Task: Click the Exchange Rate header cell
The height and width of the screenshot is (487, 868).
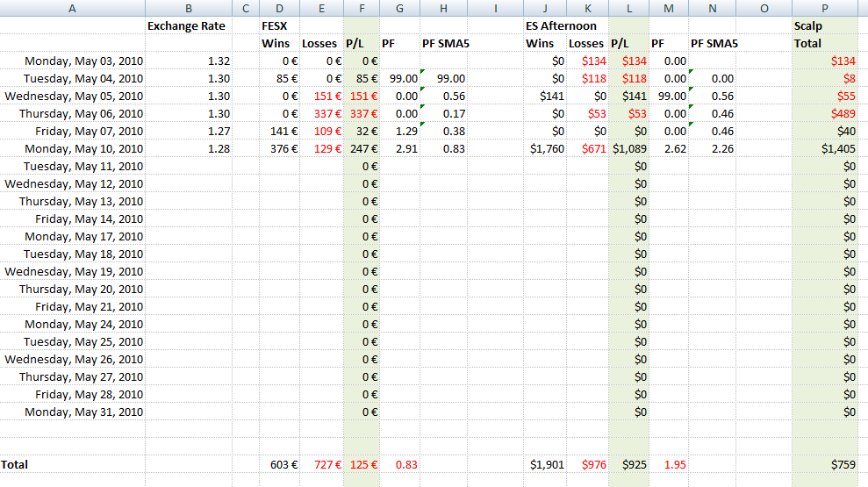Action: (x=189, y=26)
